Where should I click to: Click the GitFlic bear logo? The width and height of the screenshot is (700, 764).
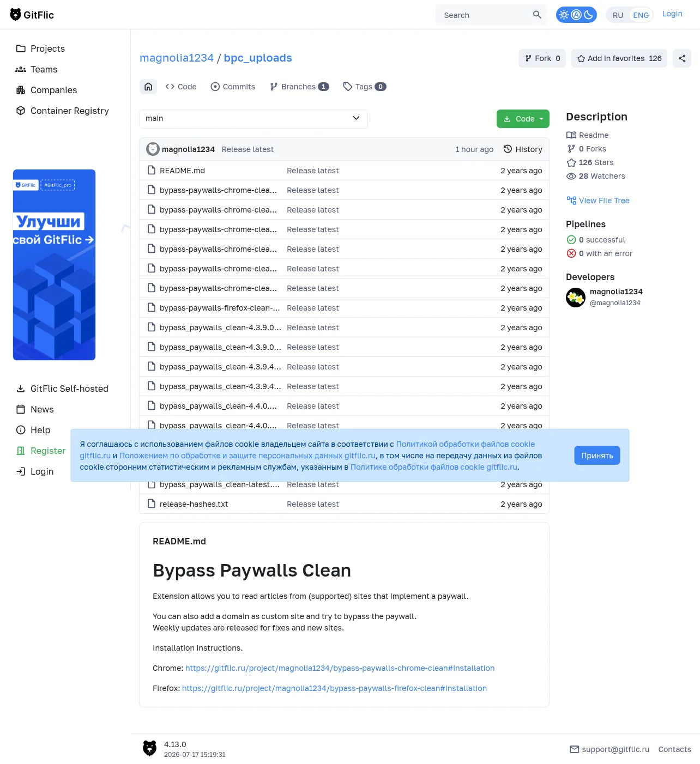tap(32, 15)
